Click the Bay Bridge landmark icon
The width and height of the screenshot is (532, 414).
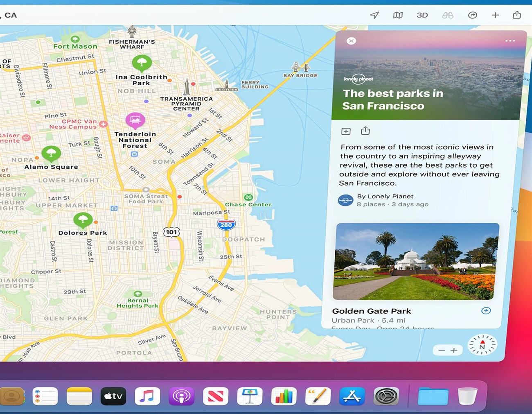(x=300, y=67)
